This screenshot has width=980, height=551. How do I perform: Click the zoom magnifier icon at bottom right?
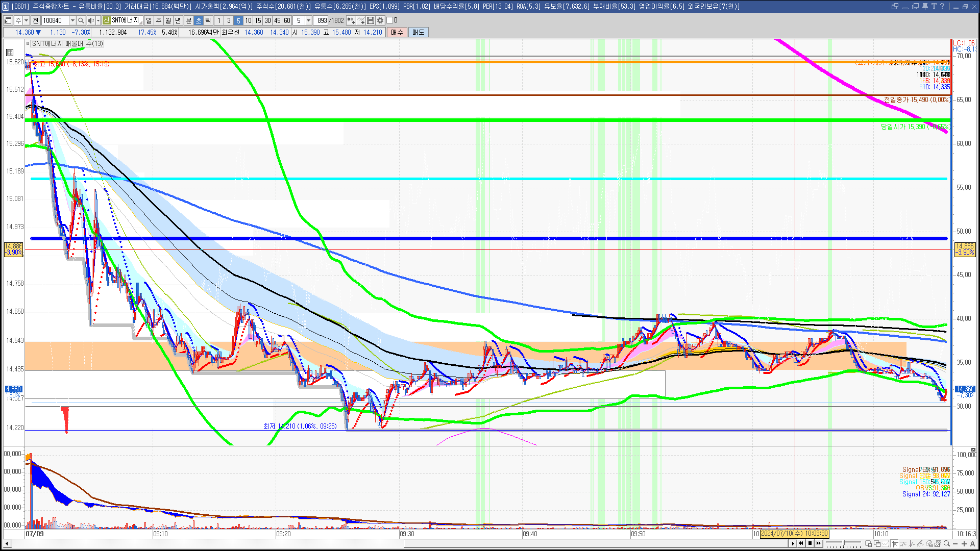click(x=947, y=543)
